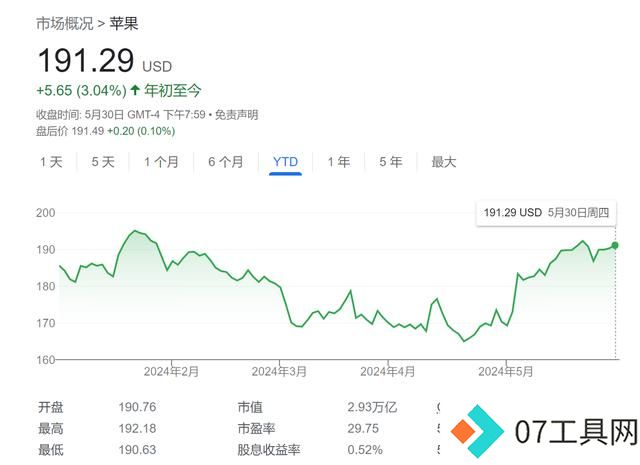
Task: Click the open price 190.76
Action: [137, 407]
